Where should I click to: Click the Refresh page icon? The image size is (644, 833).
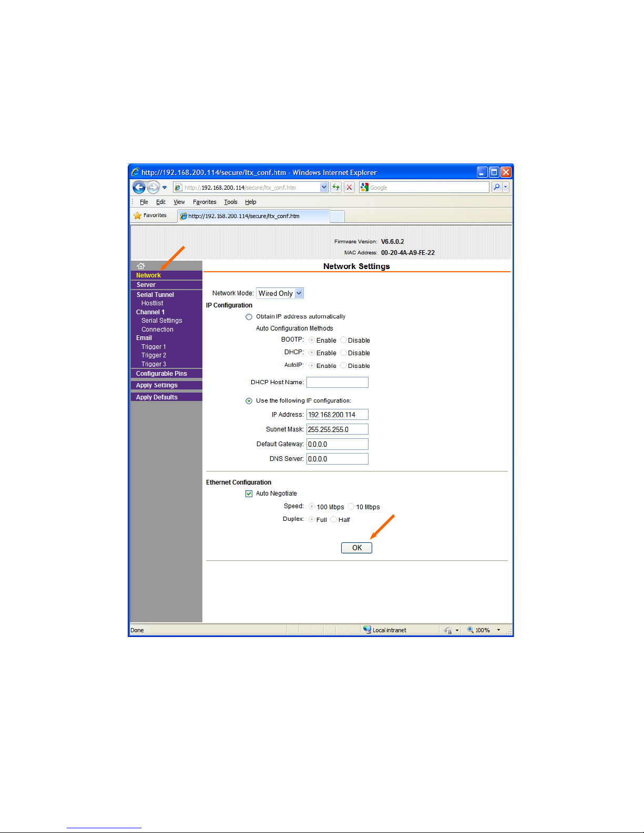pyautogui.click(x=336, y=187)
